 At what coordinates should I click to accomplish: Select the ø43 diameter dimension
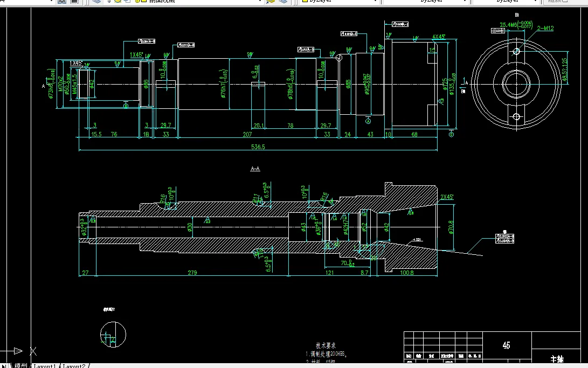[303, 227]
